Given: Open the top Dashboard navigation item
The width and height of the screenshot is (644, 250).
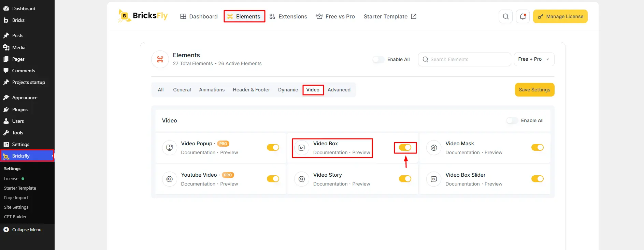Looking at the screenshot, I should [199, 16].
